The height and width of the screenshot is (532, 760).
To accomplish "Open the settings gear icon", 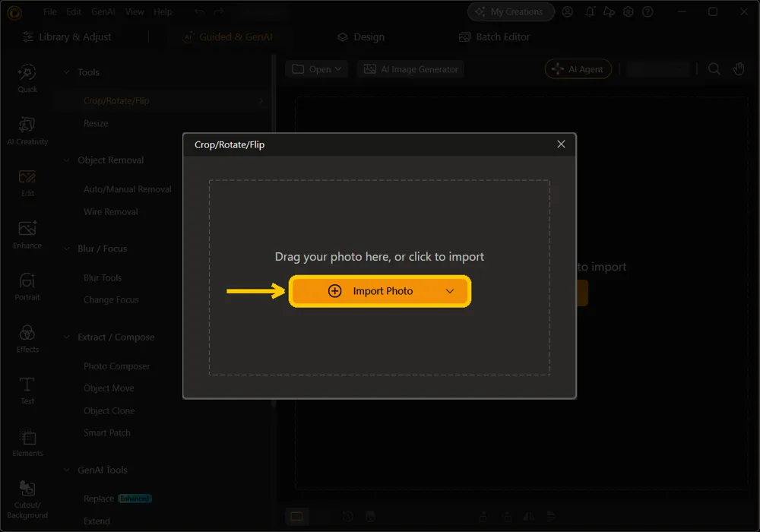I will coord(629,11).
